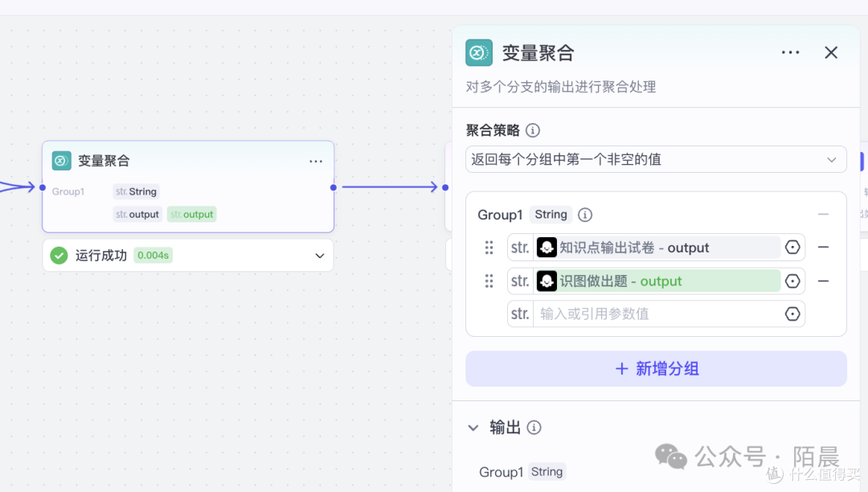Click the 识图做出题 node avatar icon
Viewport: 868px width, 492px height.
tap(547, 281)
